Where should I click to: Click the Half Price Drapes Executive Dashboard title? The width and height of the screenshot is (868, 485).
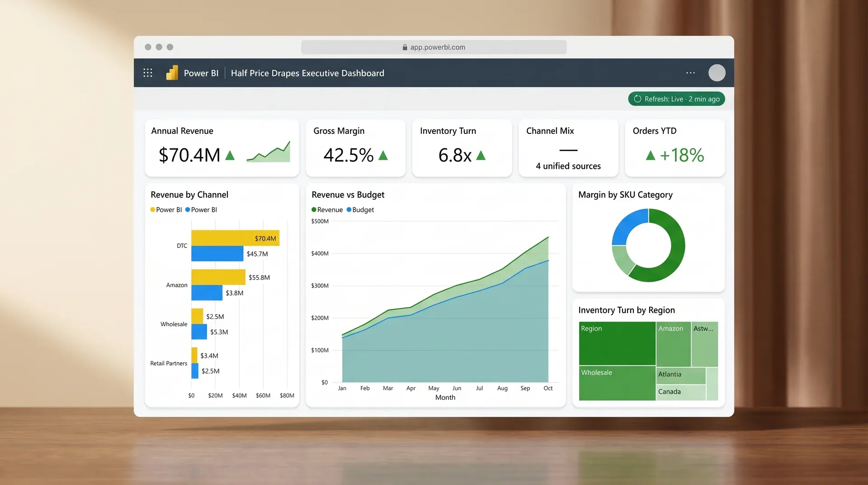tap(307, 73)
